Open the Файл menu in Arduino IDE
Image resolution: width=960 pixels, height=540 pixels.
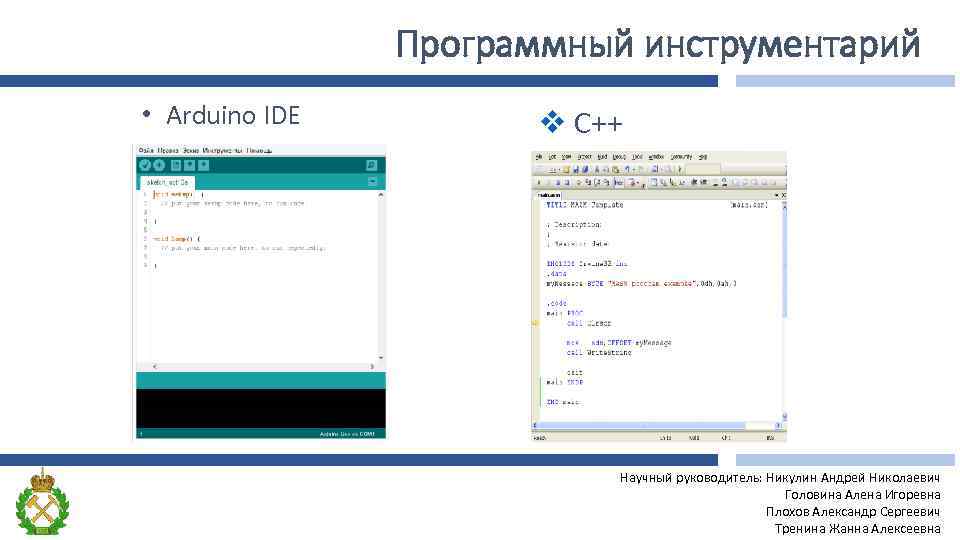point(146,150)
